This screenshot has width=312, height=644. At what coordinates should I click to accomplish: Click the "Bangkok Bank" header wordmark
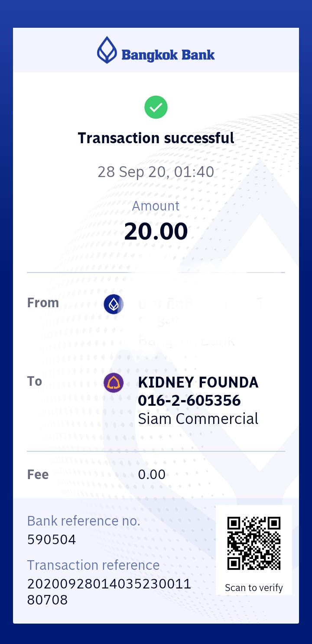click(x=168, y=55)
